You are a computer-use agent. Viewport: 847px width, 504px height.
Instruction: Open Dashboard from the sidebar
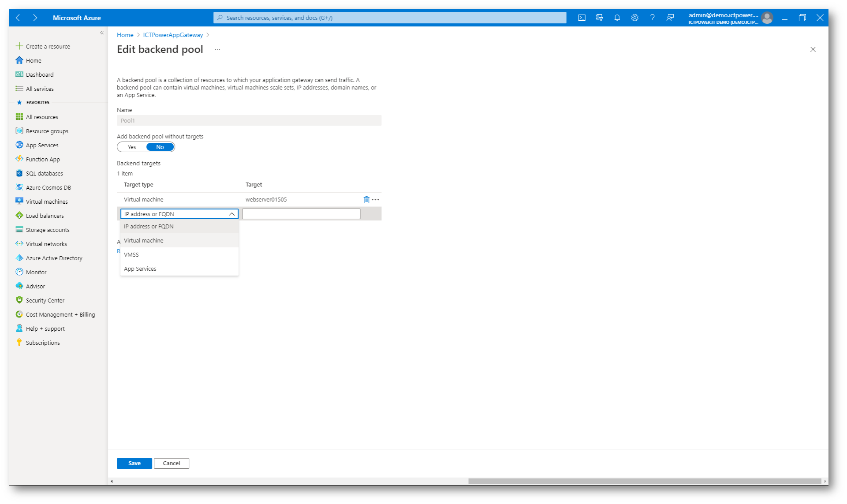tap(40, 75)
